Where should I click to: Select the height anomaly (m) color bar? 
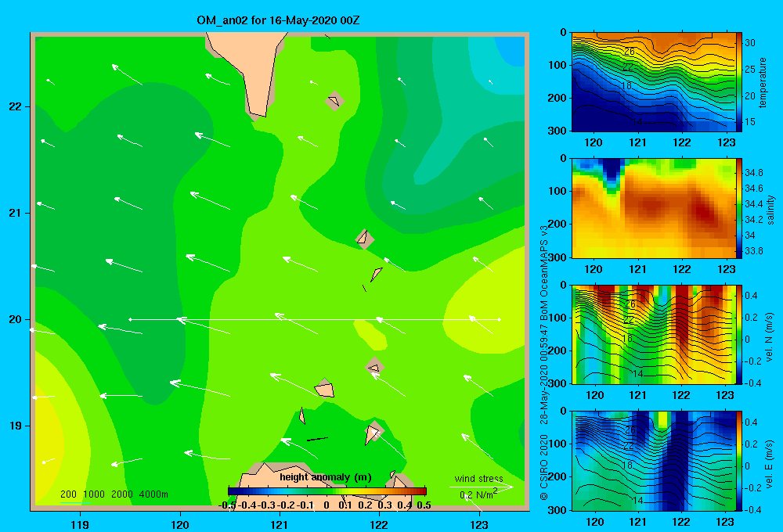point(327,491)
